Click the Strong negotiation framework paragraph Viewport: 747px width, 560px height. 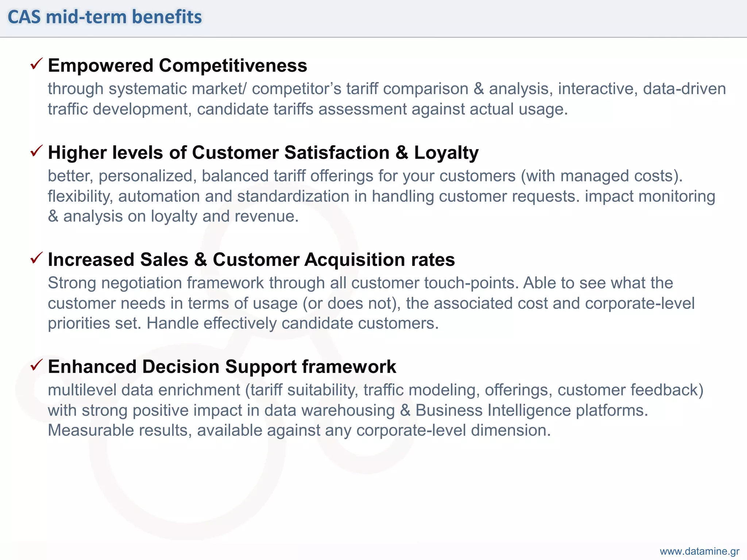tap(371, 303)
